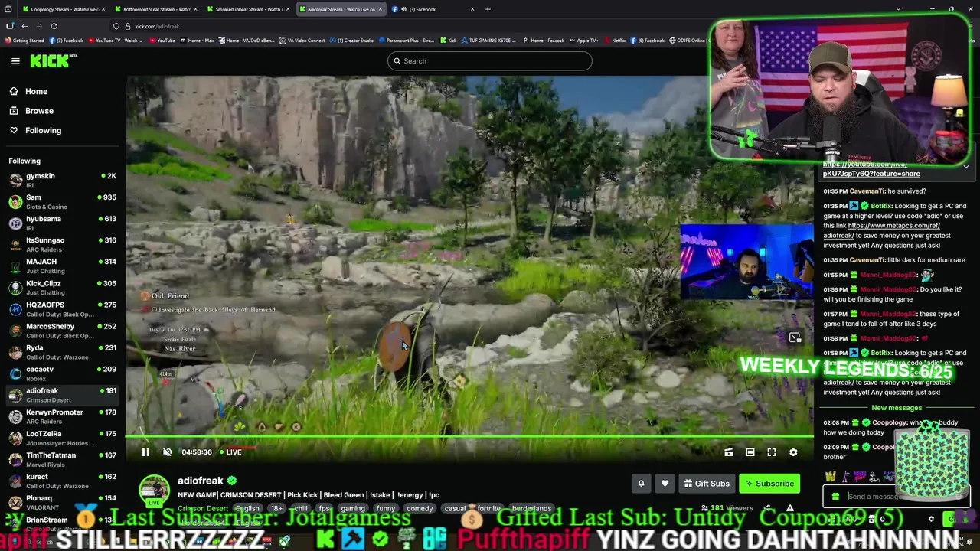Click the Kick logo
The height and width of the screenshot is (551, 980).
[54, 61]
